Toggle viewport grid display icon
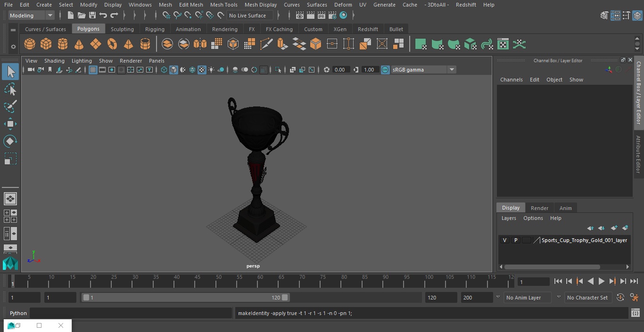 [x=93, y=70]
